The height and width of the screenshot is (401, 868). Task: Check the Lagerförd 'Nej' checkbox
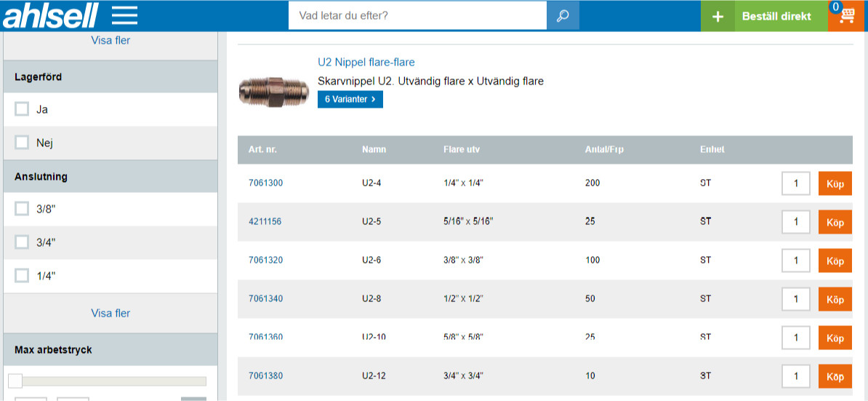(x=22, y=143)
